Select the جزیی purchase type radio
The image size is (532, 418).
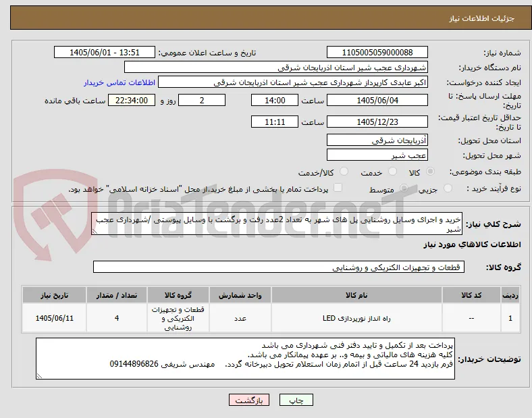point(448,188)
